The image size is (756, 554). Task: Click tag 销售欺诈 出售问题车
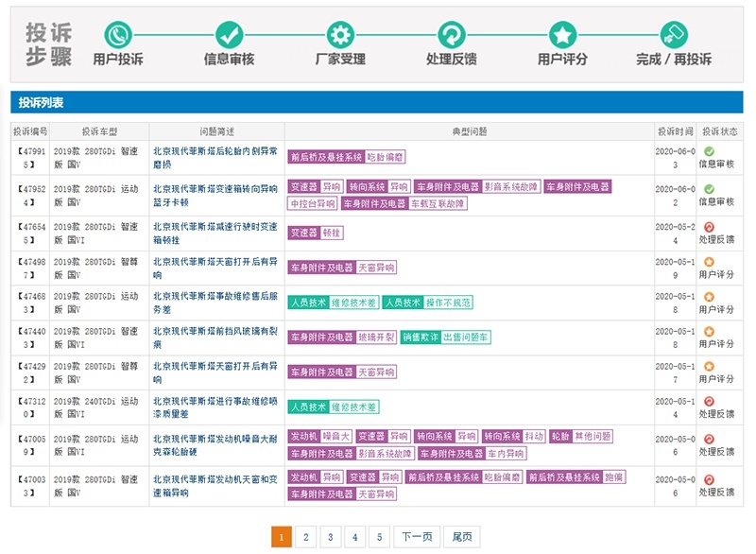445,337
